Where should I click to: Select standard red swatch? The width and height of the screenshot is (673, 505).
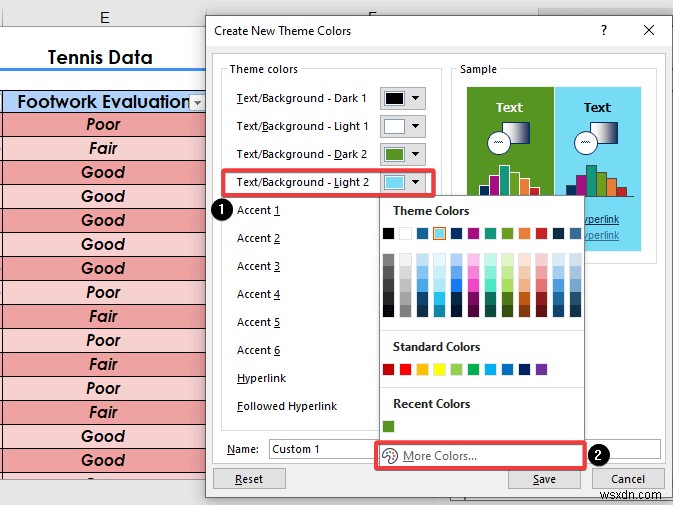click(405, 369)
